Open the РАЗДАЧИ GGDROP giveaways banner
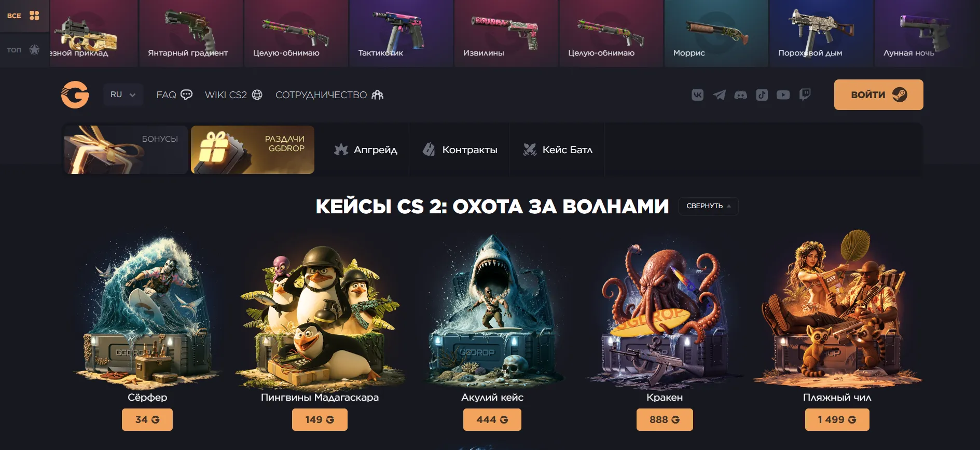980x450 pixels. (x=253, y=149)
